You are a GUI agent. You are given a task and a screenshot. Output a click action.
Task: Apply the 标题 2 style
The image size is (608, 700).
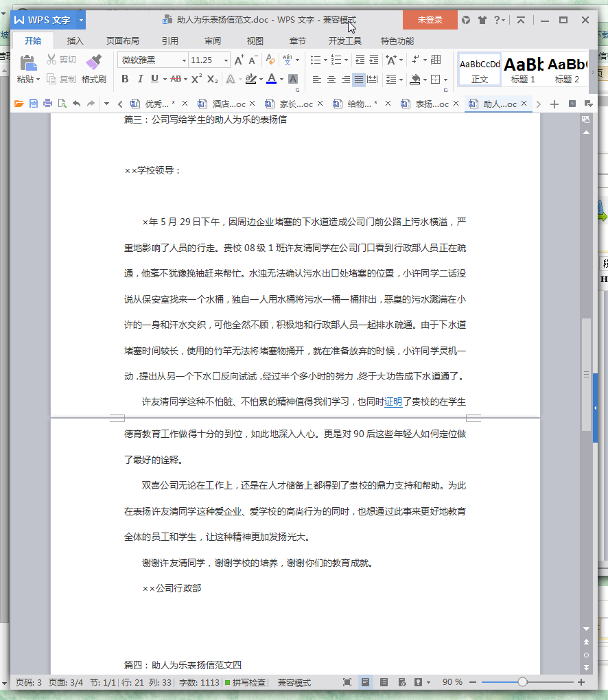pyautogui.click(x=567, y=70)
